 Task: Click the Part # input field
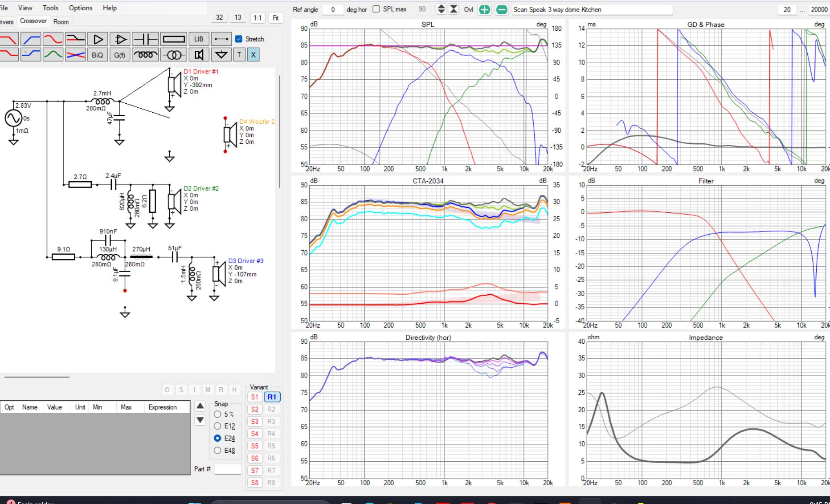228,469
